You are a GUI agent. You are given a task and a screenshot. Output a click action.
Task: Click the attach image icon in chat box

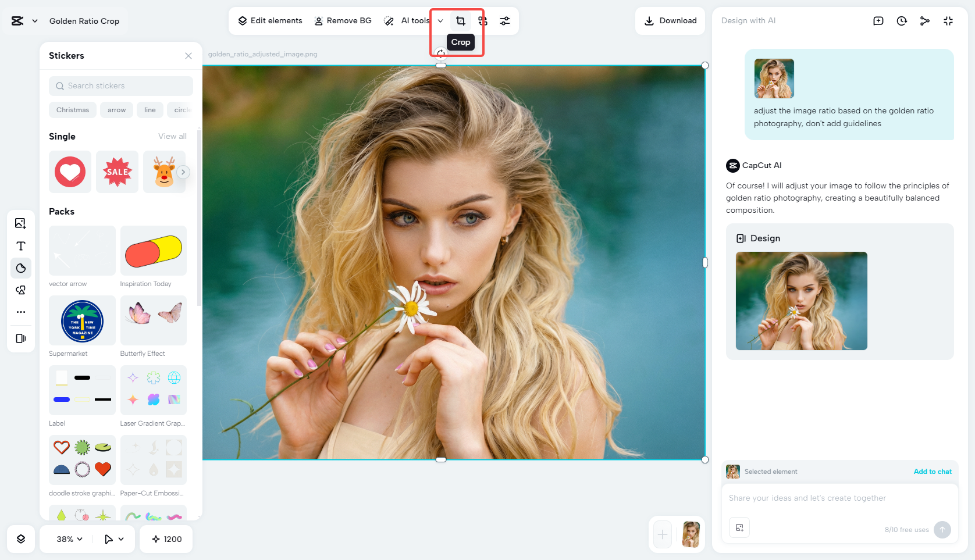pos(739,527)
